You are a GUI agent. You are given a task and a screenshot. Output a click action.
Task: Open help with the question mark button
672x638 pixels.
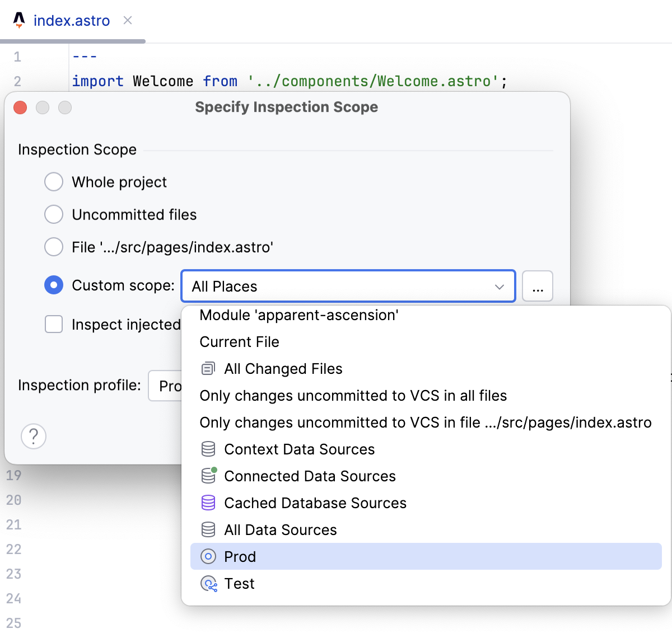click(x=34, y=437)
